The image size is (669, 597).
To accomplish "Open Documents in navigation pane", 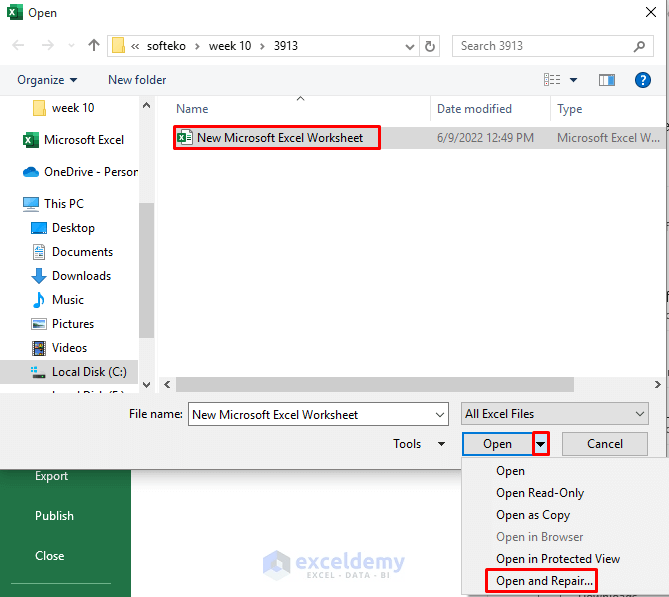I will (x=73, y=252).
